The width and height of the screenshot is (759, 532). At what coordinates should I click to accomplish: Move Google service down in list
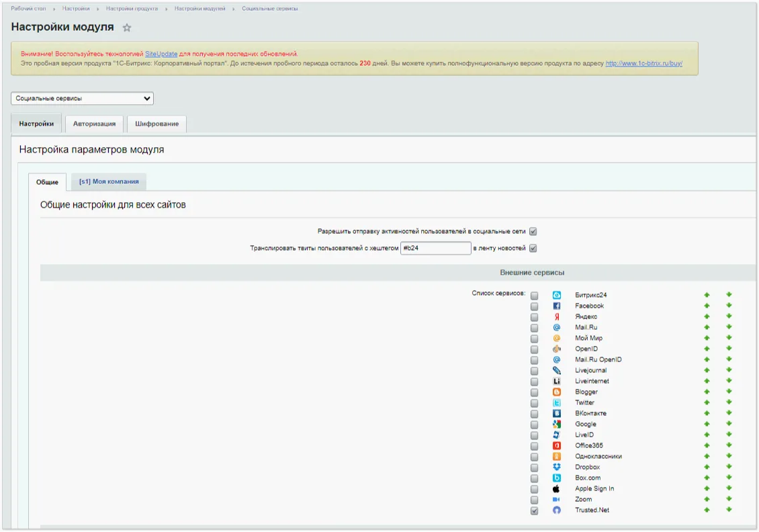pyautogui.click(x=729, y=424)
